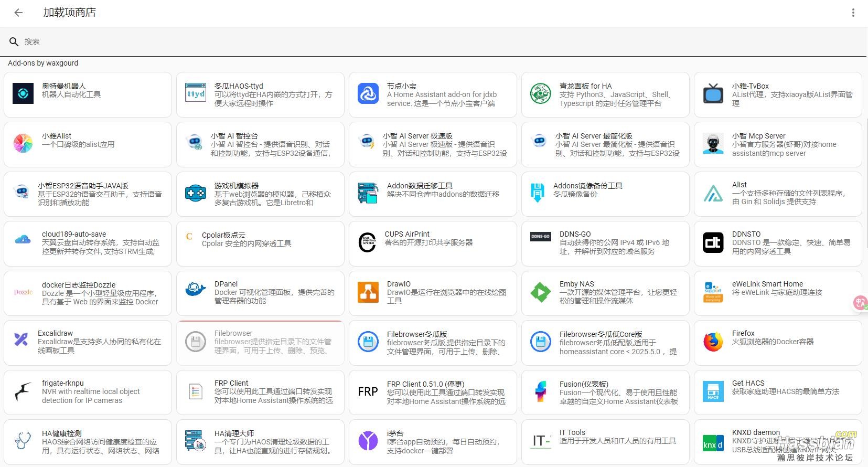Open the docker日志监控Dozzle card
Screen dimensions: 868x467
88,293
